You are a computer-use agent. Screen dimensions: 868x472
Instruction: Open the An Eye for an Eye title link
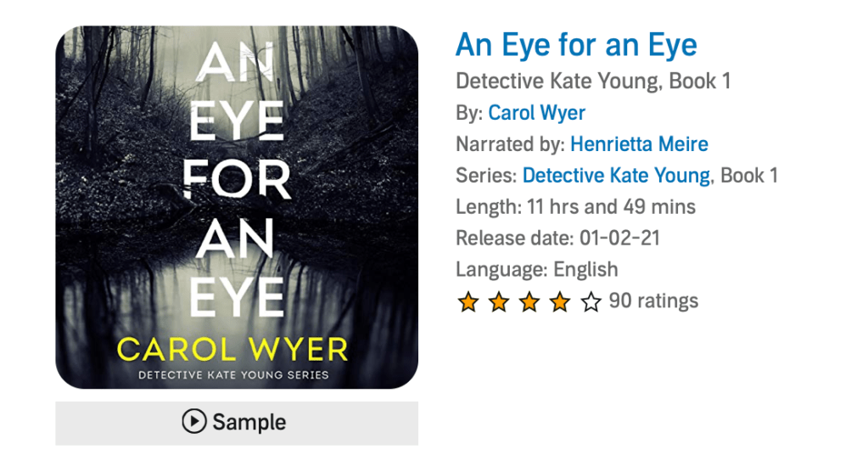(576, 44)
